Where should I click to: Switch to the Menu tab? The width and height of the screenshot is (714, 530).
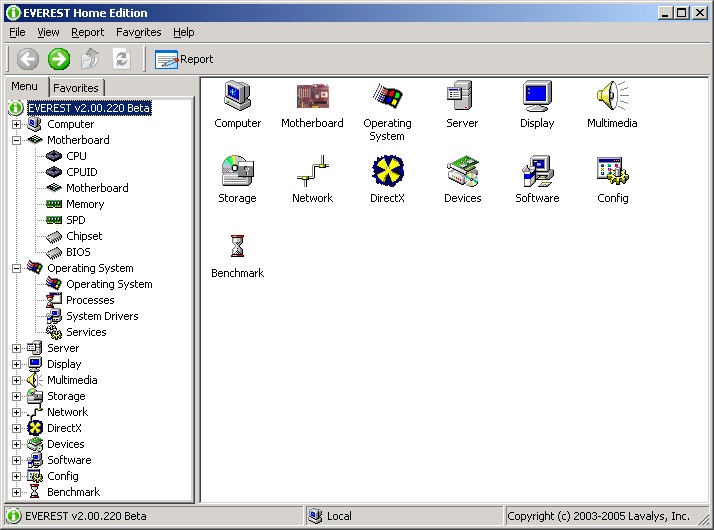[25, 87]
